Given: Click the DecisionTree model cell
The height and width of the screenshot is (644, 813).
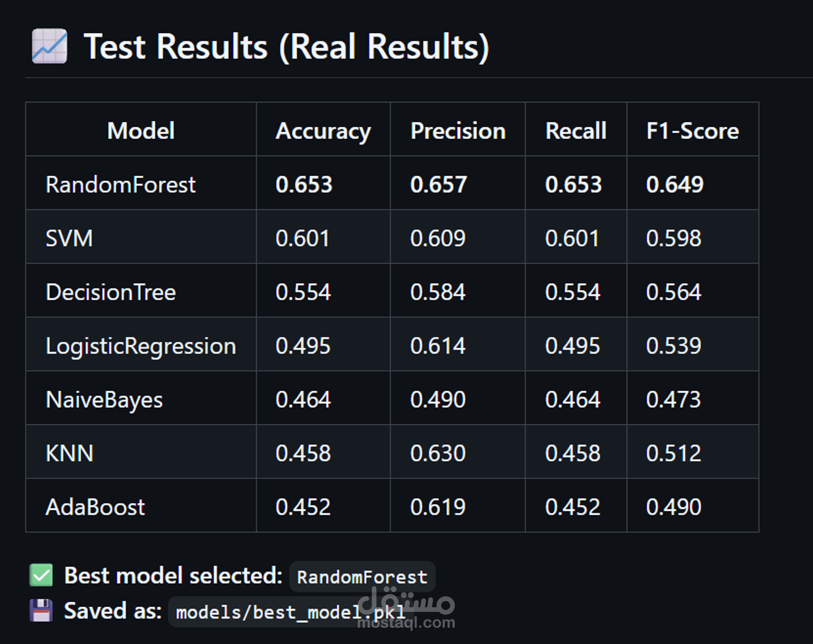Looking at the screenshot, I should [110, 292].
